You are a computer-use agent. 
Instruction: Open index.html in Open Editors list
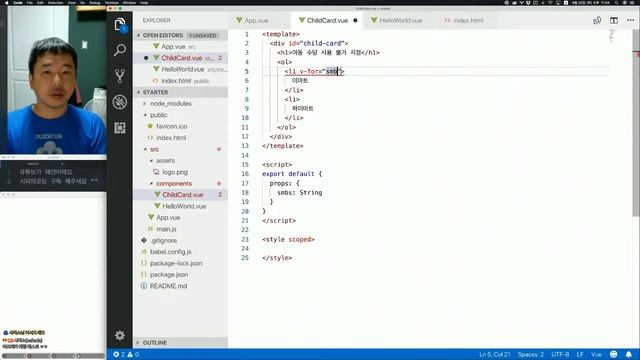pos(180,81)
